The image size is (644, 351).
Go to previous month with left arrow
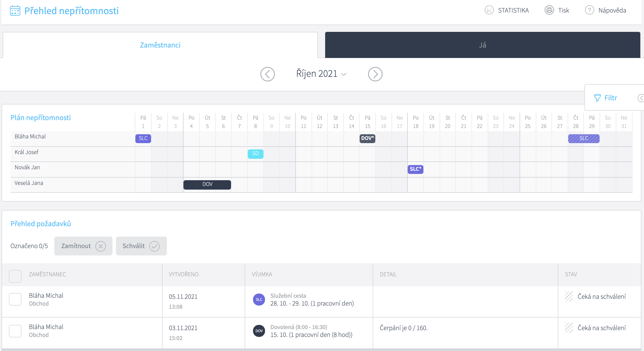click(267, 74)
